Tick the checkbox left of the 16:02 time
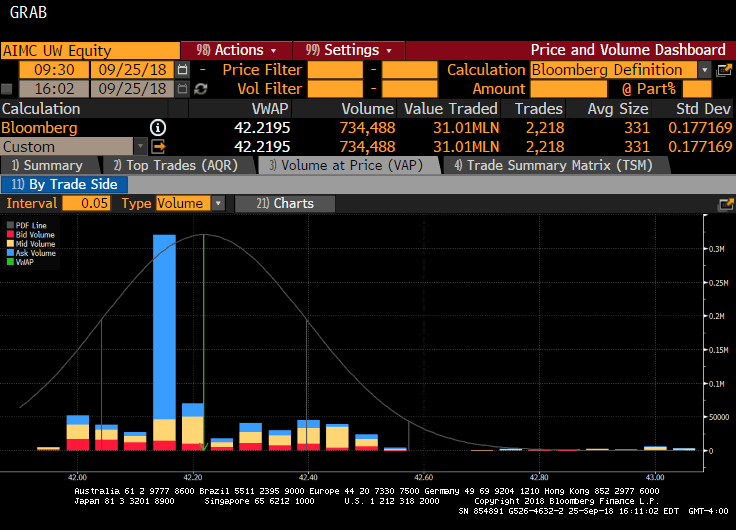The height and width of the screenshot is (530, 736). (8, 89)
